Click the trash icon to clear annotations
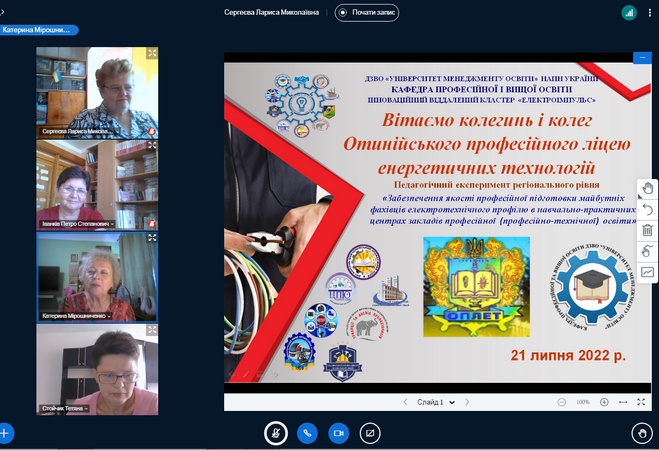This screenshot has height=450, width=659. point(647,230)
